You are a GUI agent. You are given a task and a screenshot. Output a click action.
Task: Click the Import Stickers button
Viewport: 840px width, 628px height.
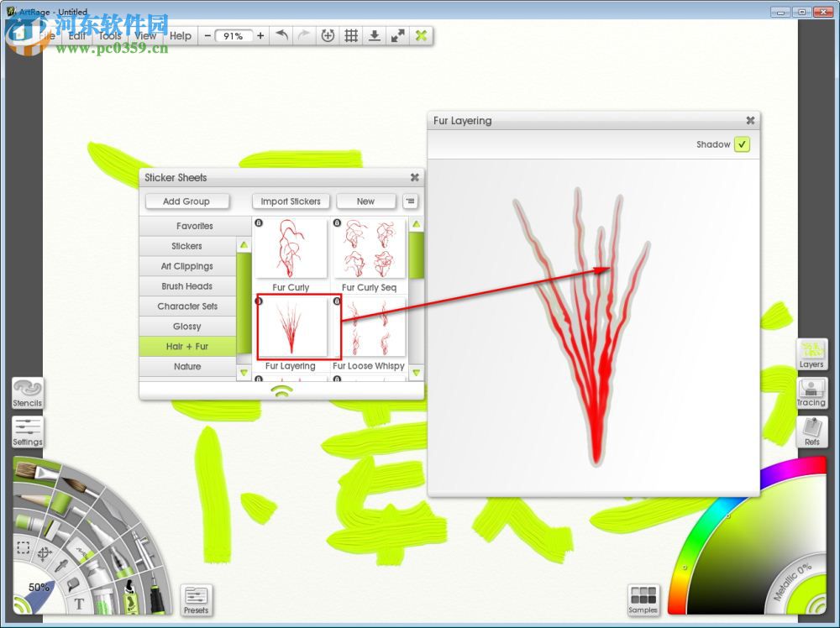(291, 201)
